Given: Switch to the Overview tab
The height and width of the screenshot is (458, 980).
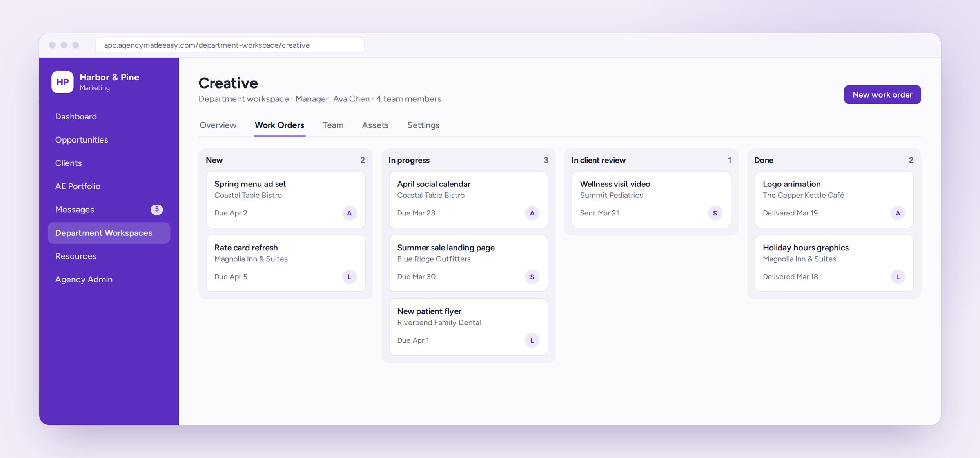Looking at the screenshot, I should point(218,125).
